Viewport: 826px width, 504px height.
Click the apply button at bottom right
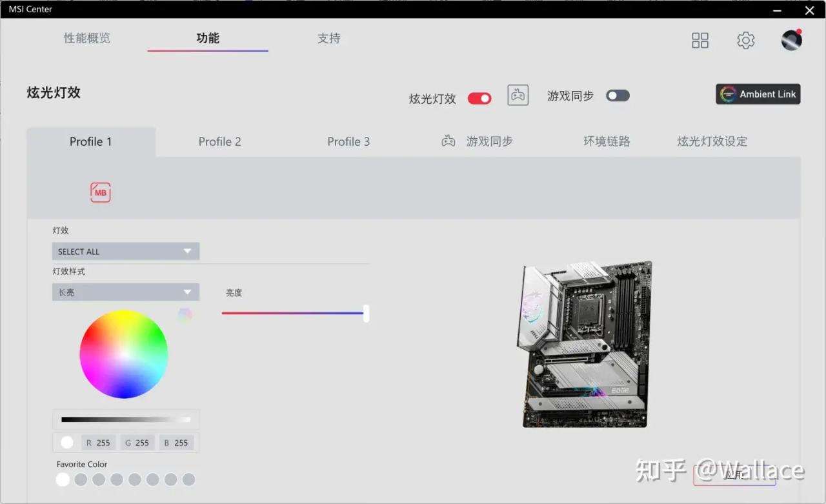(x=734, y=475)
